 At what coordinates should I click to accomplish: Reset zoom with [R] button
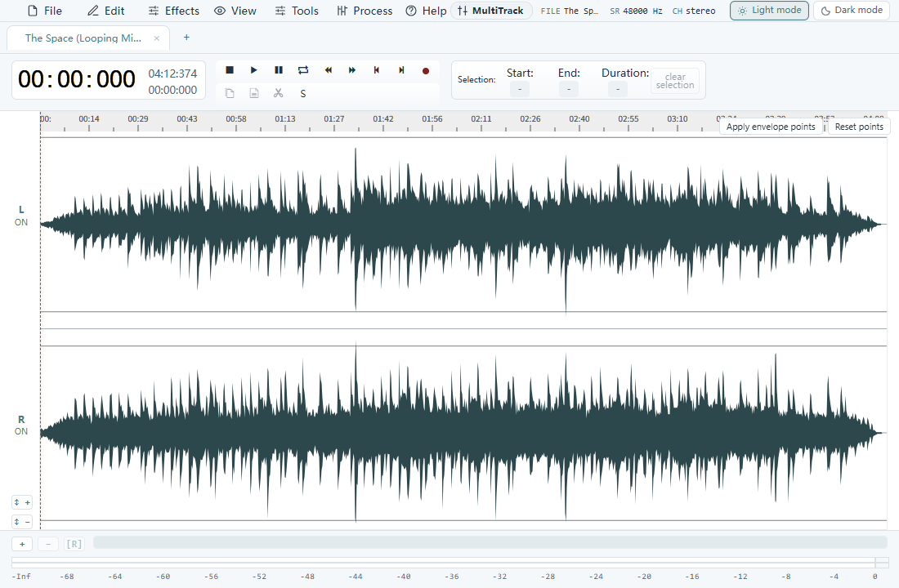click(74, 544)
